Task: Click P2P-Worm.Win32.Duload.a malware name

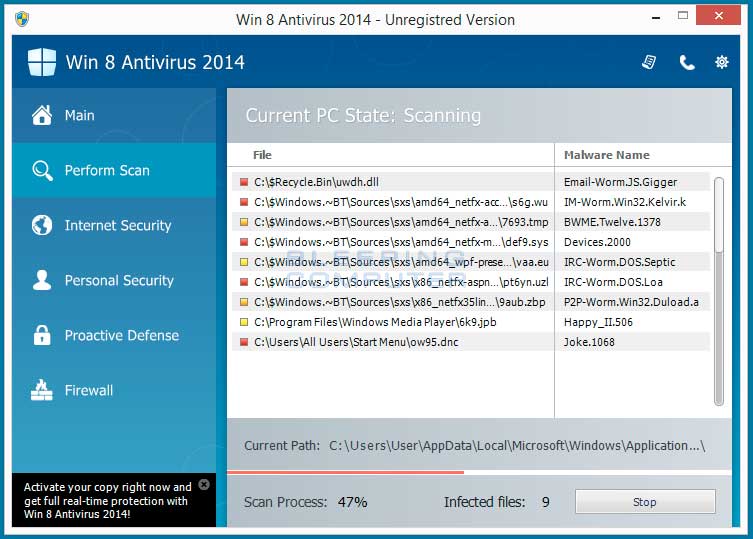Action: pos(631,302)
